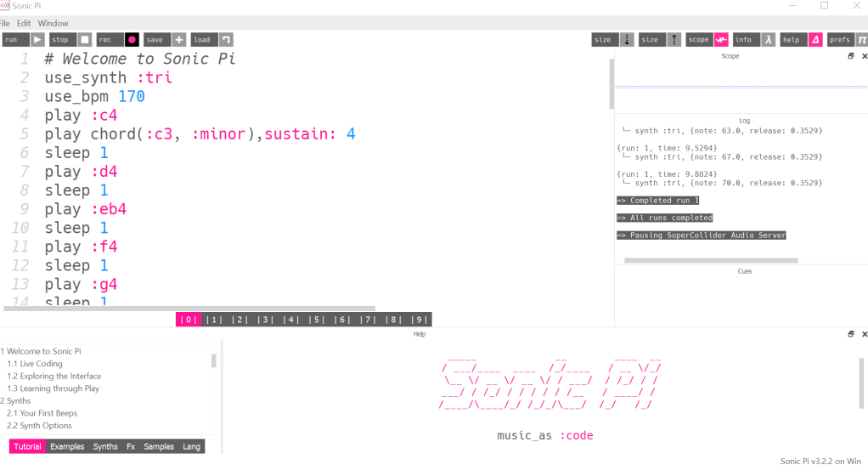868x465 pixels.
Task: Select the Examples help tab
Action: pos(67,446)
